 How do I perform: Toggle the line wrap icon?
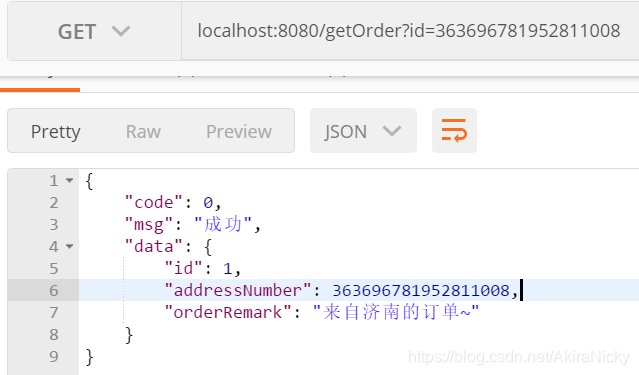[454, 131]
